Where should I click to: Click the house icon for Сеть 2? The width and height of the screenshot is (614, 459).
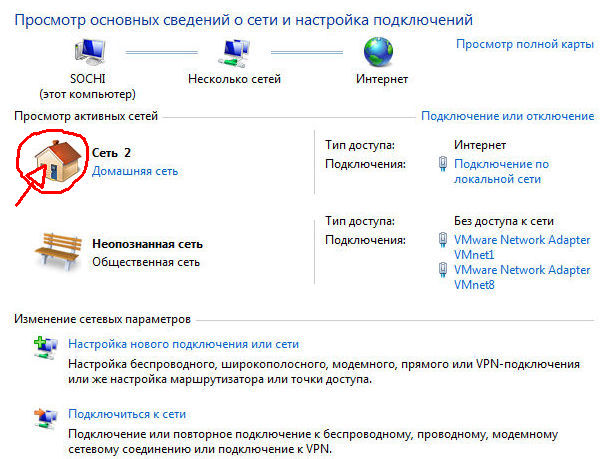pyautogui.click(x=58, y=161)
